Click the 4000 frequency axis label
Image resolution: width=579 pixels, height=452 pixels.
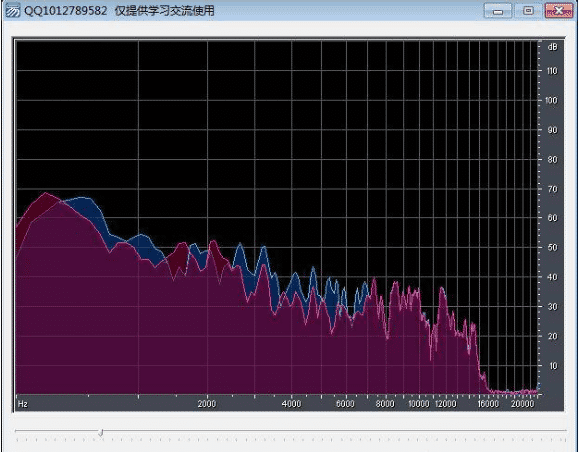click(x=291, y=404)
